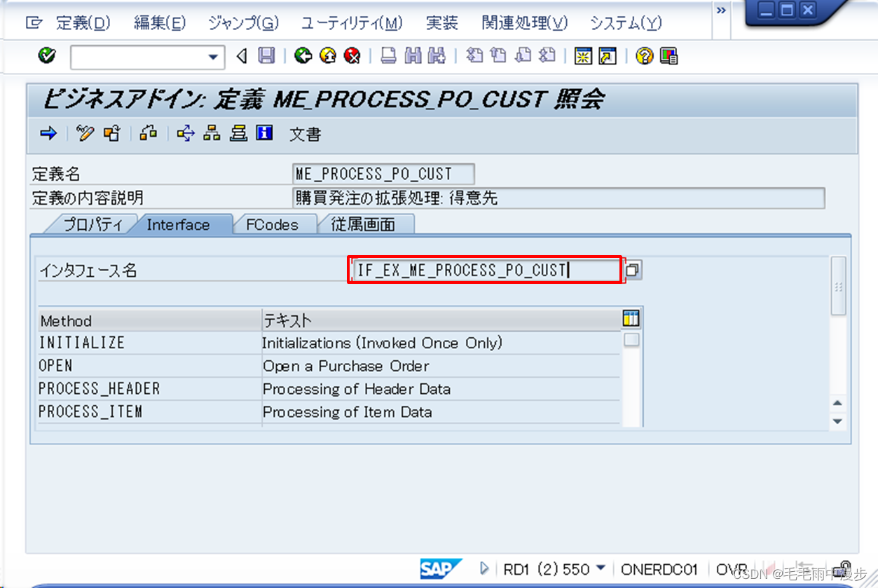Image resolution: width=878 pixels, height=588 pixels.
Task: Click the green checkmark Enter icon
Action: [x=47, y=56]
